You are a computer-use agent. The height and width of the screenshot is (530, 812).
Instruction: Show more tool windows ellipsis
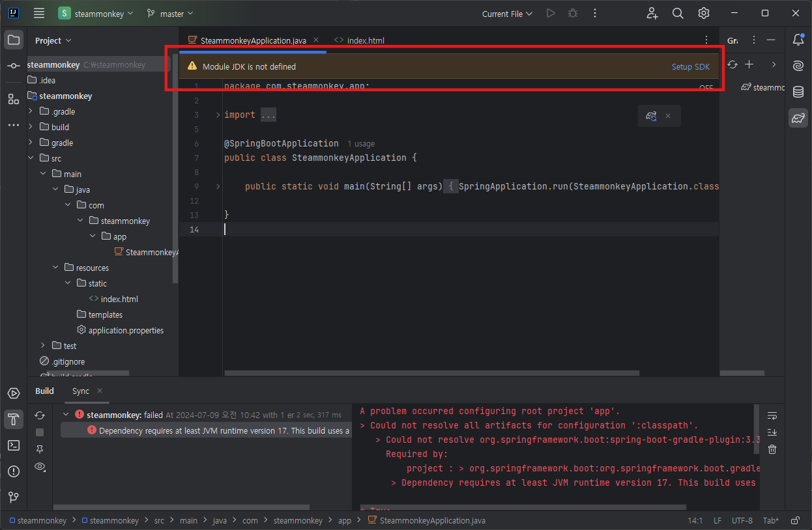[14, 124]
